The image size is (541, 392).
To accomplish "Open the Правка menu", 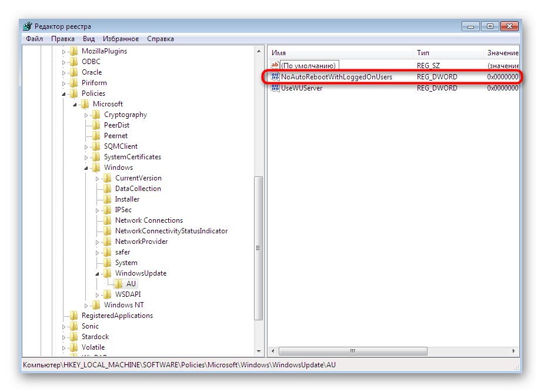I will 62,39.
